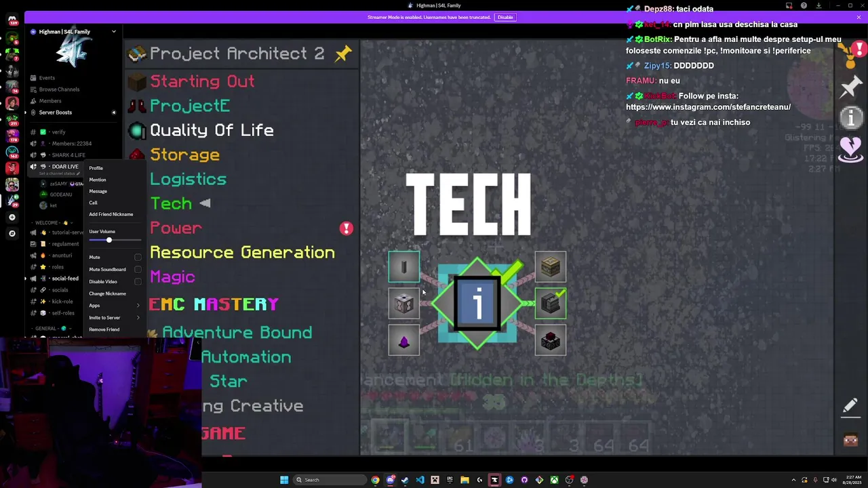
Task: Open the Resource Generation chapter
Action: pos(242,252)
